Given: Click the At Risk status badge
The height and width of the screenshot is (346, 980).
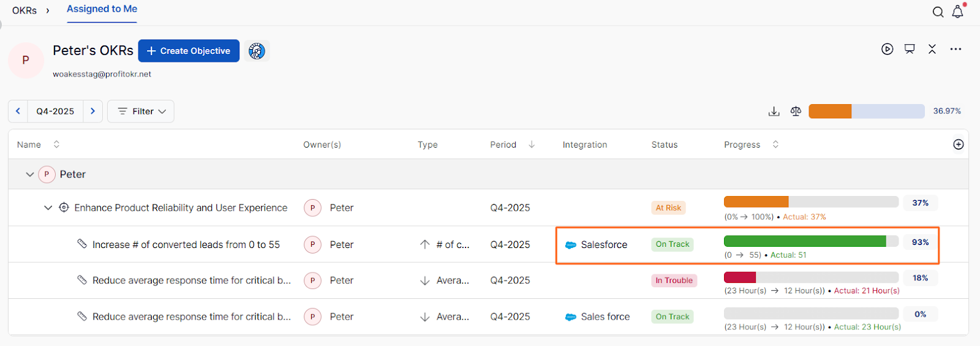Looking at the screenshot, I should [x=668, y=208].
